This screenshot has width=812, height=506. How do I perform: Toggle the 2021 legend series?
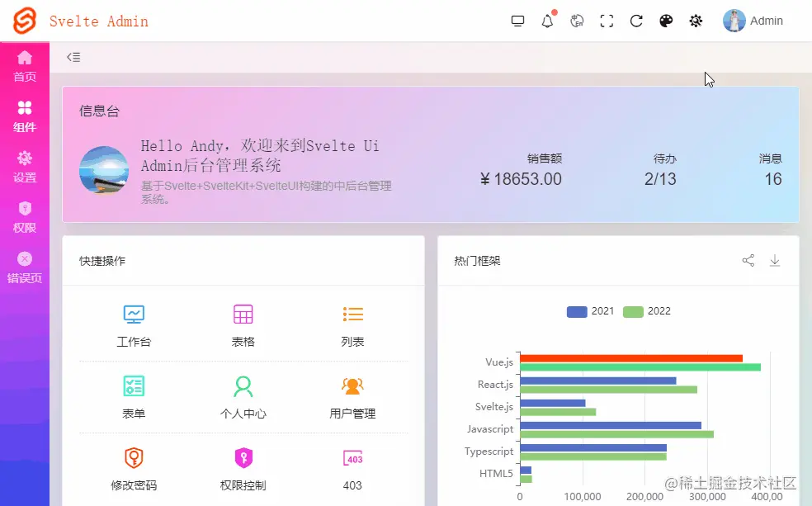(590, 311)
